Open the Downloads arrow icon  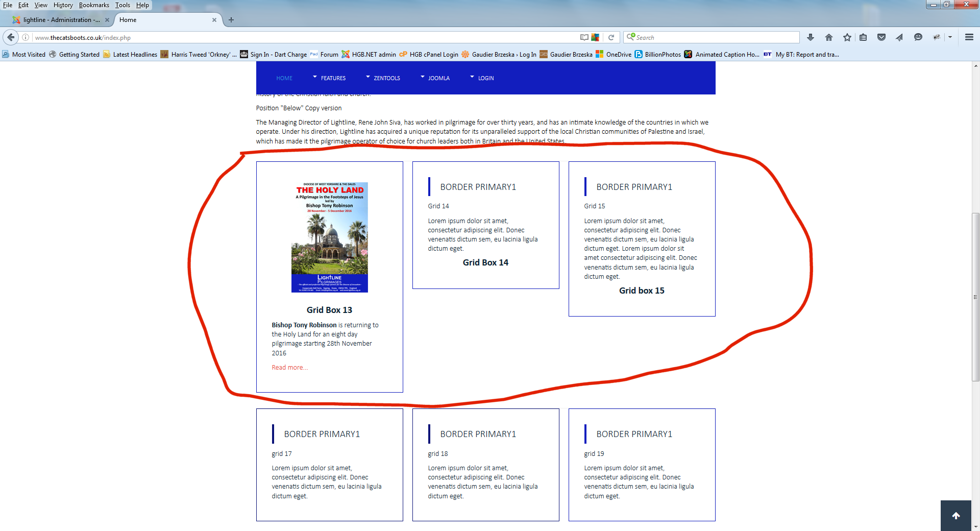click(x=811, y=37)
